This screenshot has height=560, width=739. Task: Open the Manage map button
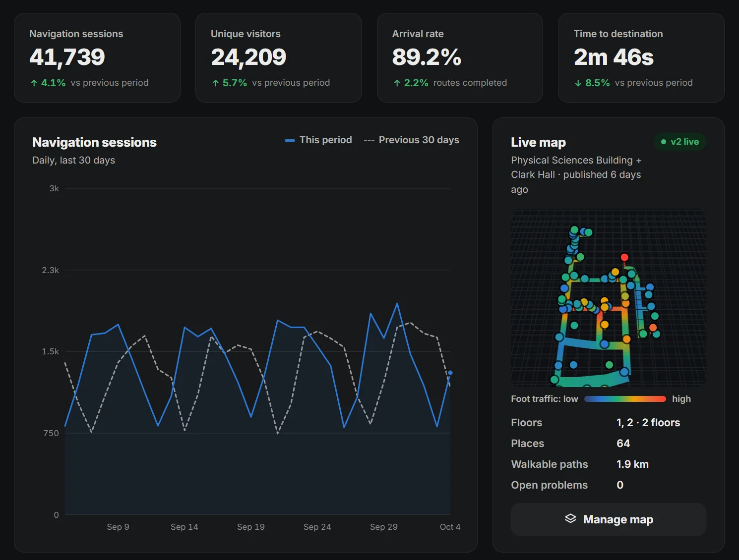pyautogui.click(x=609, y=519)
